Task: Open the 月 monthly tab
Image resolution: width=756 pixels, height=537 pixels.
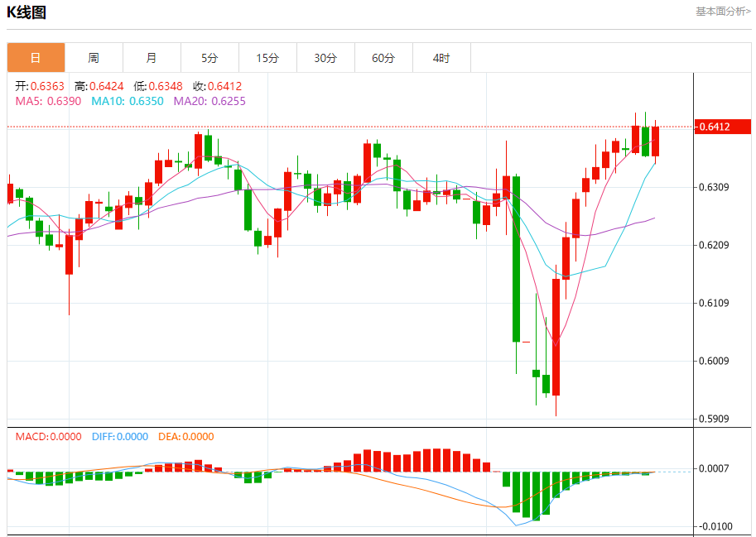Action: click(152, 58)
